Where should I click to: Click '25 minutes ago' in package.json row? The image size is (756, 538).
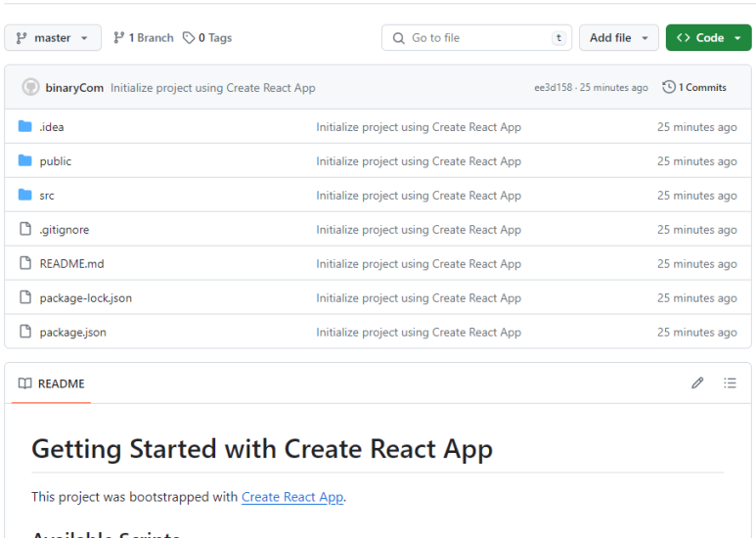click(696, 333)
